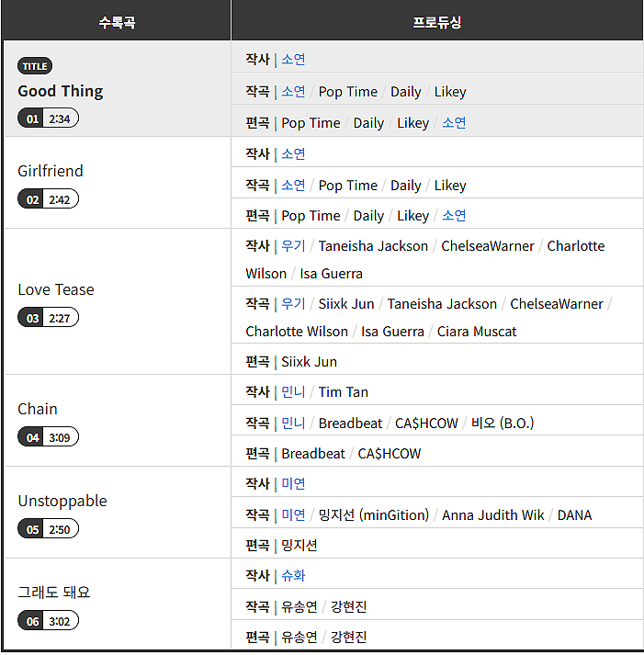
Task: Select the Love Tease track title
Action: (x=55, y=289)
